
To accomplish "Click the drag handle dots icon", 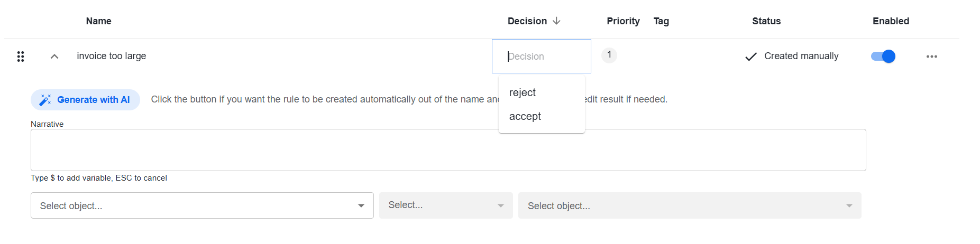I will (x=21, y=57).
